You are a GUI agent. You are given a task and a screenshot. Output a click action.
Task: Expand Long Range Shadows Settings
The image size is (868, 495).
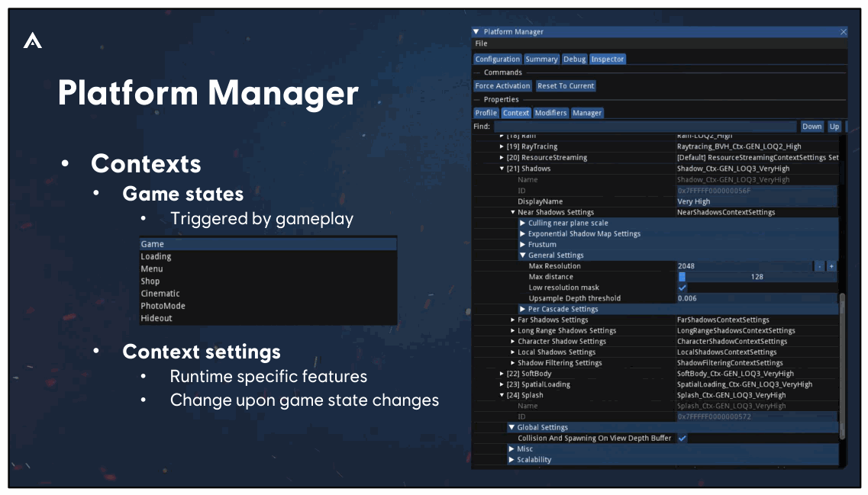pos(512,331)
